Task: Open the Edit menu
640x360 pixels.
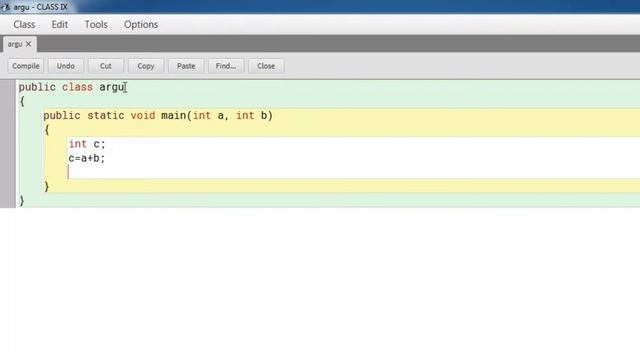Action: coord(60,24)
